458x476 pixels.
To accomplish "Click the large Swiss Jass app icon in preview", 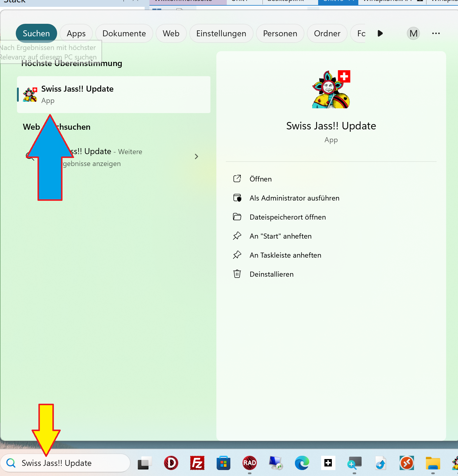I will [x=331, y=89].
